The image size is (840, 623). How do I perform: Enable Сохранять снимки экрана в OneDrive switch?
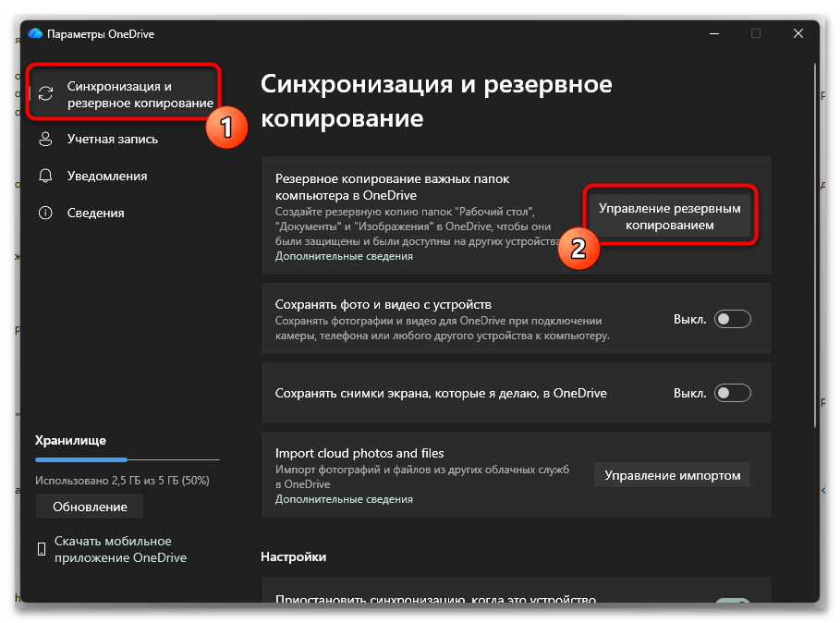tap(732, 393)
